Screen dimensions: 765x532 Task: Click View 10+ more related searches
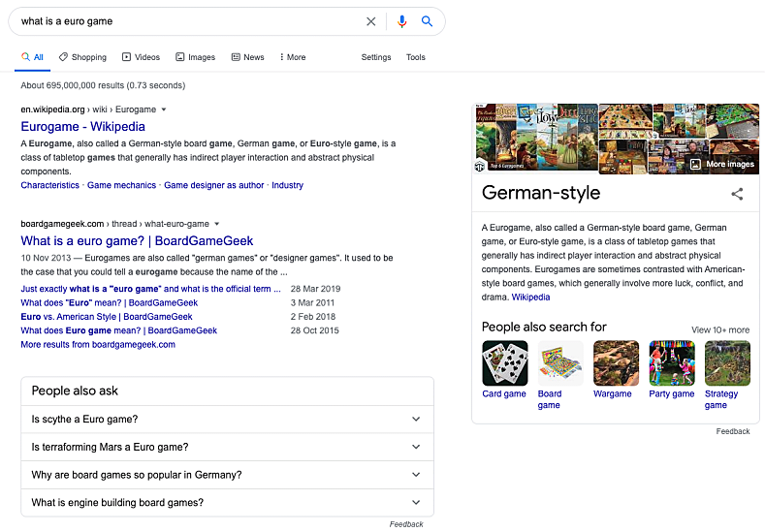click(x=720, y=330)
